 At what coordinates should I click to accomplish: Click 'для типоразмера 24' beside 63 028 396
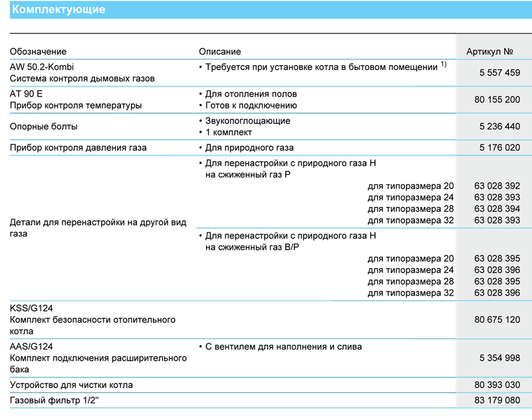(410, 270)
